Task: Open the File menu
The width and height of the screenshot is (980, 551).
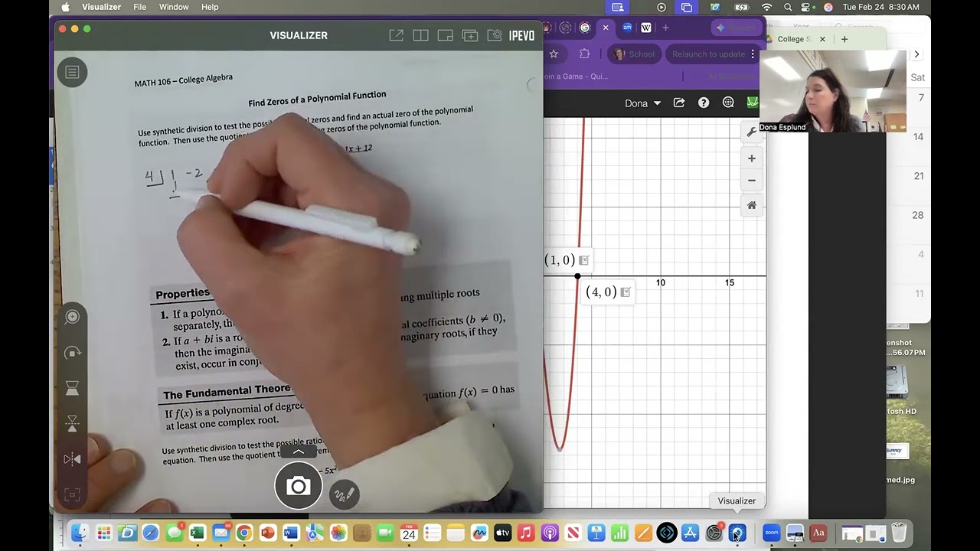Action: 139,7
